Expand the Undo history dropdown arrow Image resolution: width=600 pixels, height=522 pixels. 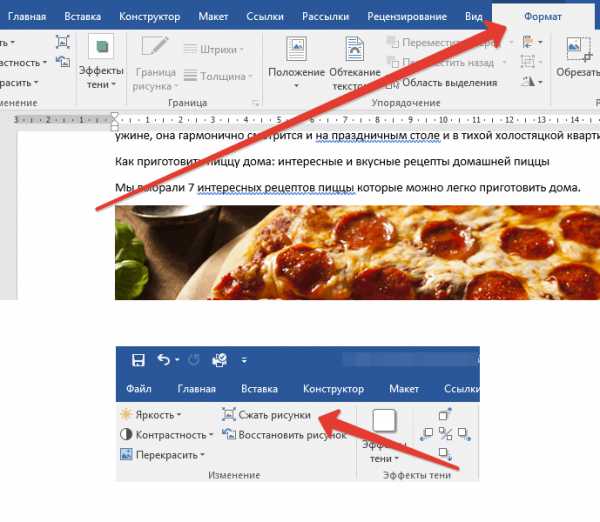177,360
